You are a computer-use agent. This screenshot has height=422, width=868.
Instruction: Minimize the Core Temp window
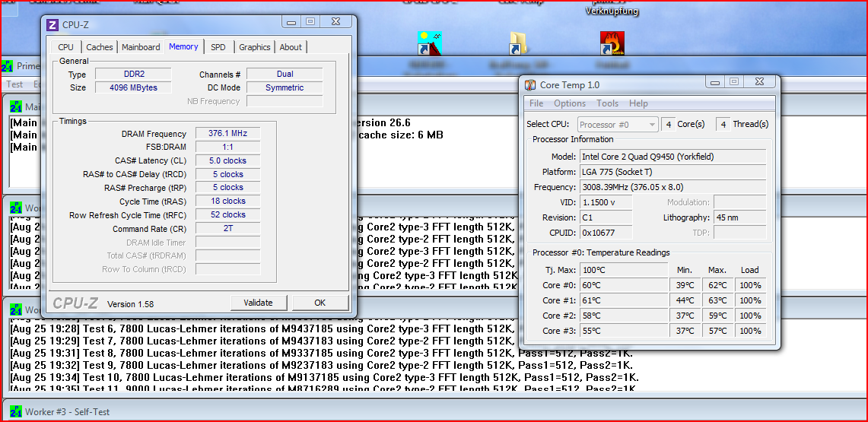(714, 82)
